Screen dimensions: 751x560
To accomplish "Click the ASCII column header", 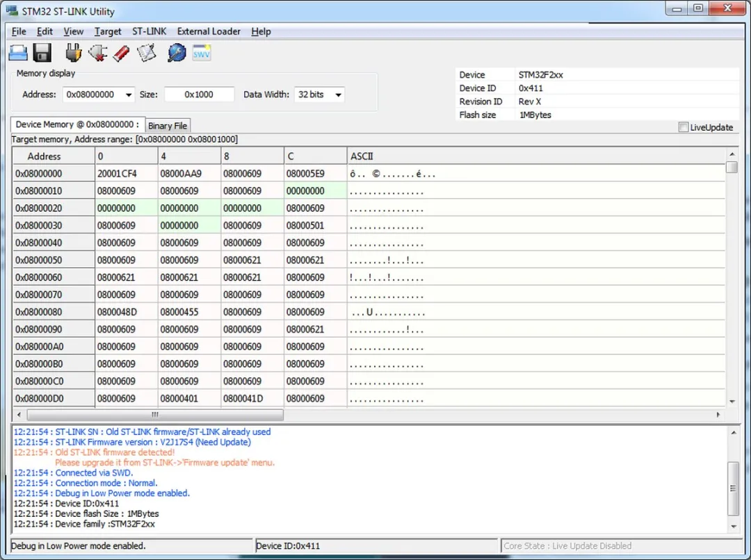I will (x=535, y=156).
